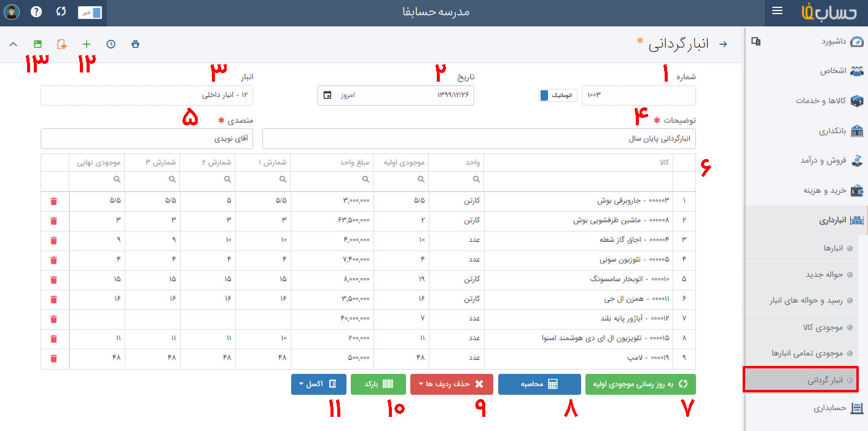Open the حذف ردیف ها dropdown button
Screen dimensions: 868x431
[x=452, y=384]
